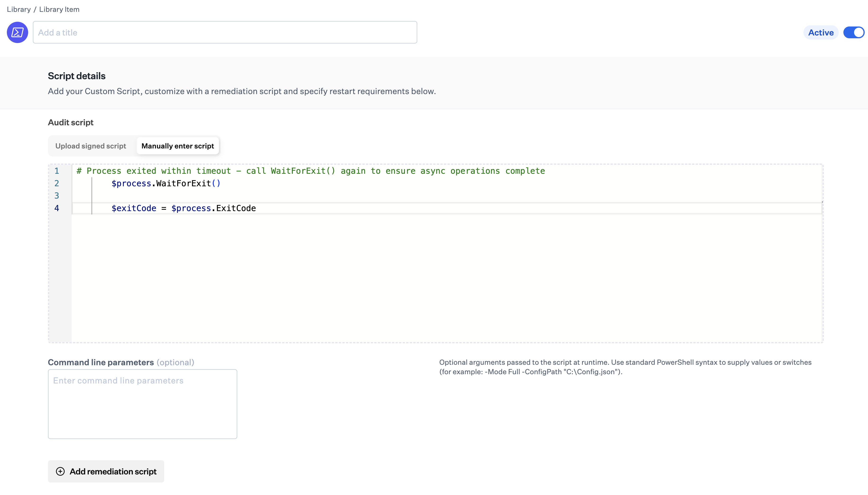Click the Active status label

click(821, 32)
